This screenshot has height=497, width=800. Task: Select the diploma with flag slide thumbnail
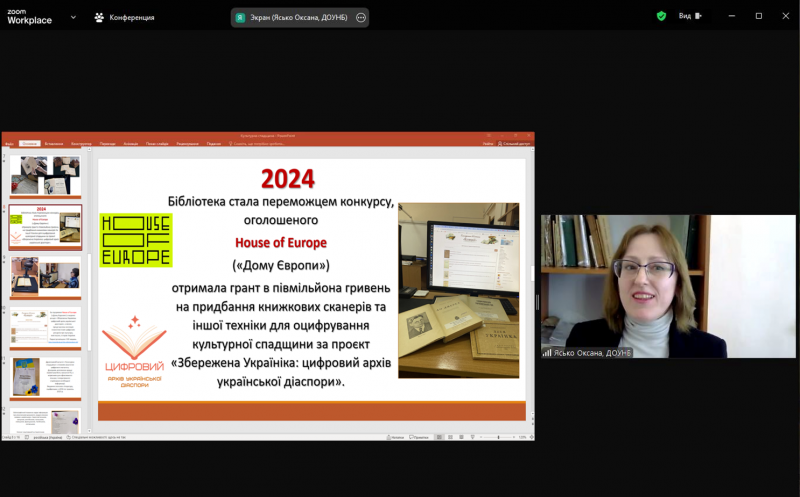(45, 379)
